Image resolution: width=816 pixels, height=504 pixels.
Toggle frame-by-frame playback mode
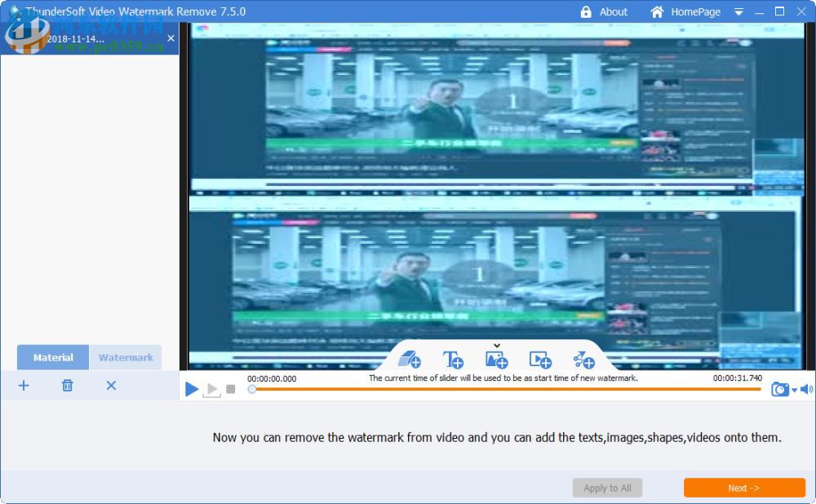pos(211,389)
